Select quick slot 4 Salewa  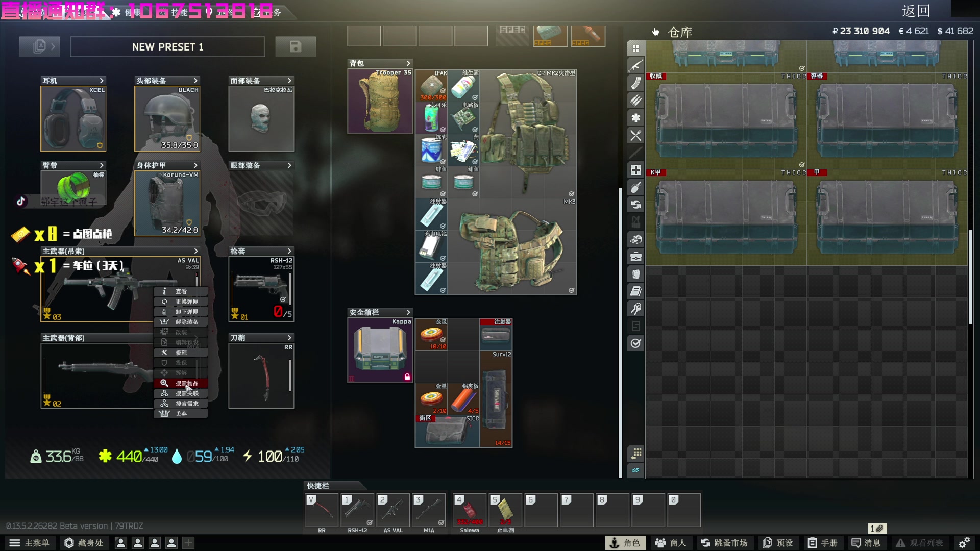[470, 510]
